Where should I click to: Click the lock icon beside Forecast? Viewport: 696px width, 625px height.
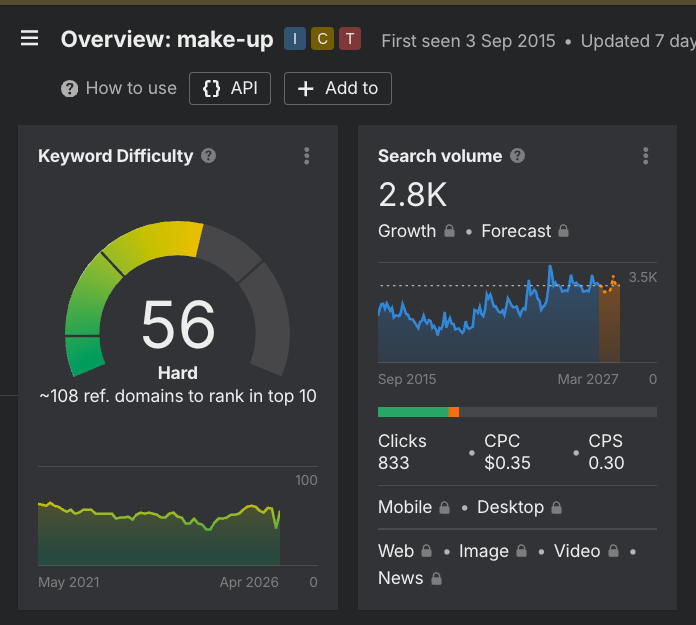(563, 231)
